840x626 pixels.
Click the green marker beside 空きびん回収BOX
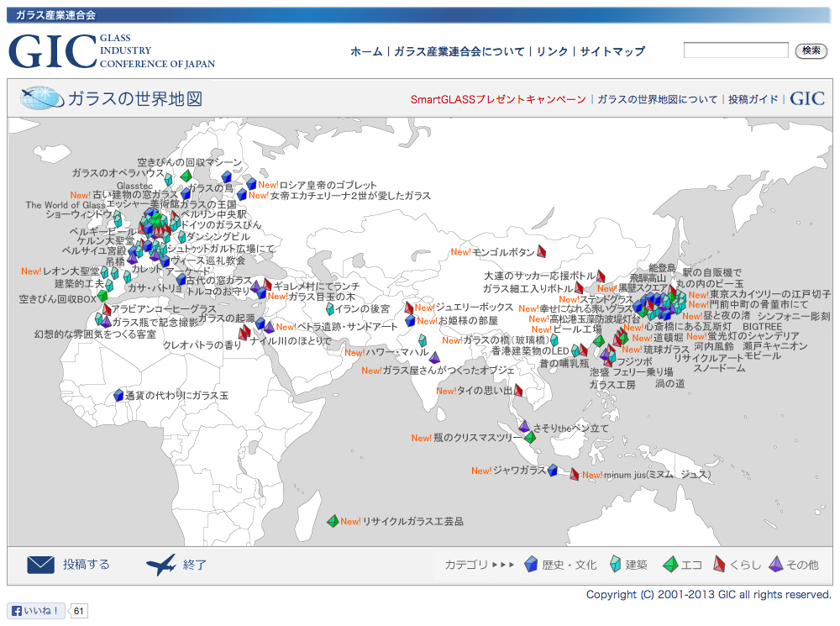click(102, 295)
